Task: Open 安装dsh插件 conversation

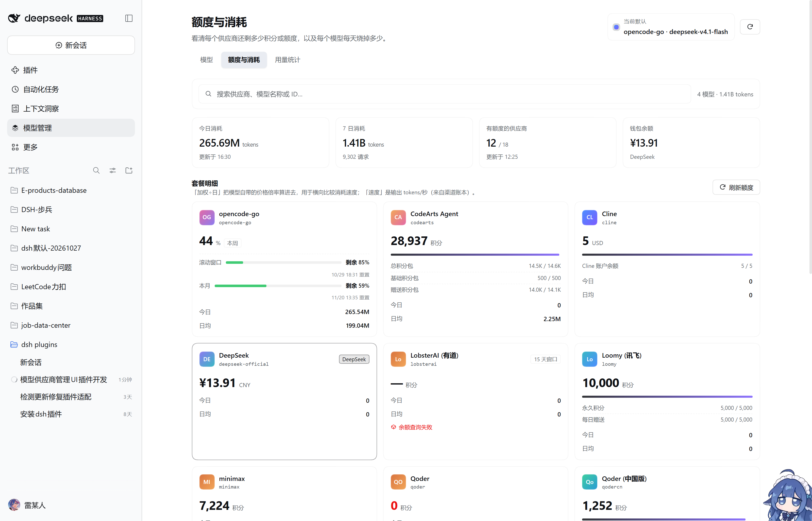Action: 71,414
